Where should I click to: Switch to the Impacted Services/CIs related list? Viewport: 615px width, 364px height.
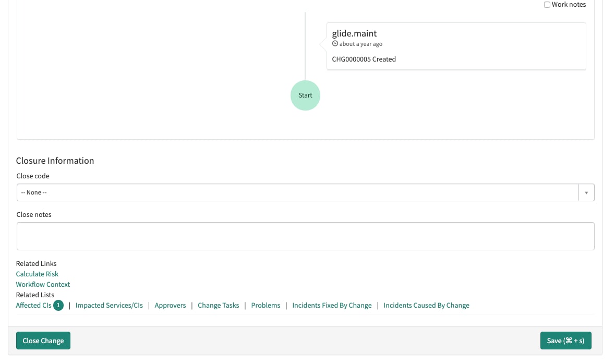109,305
